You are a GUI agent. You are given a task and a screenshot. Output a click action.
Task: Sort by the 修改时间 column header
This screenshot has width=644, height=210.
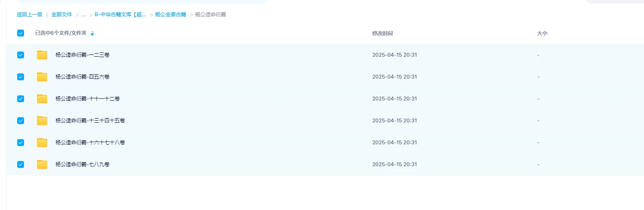(382, 33)
